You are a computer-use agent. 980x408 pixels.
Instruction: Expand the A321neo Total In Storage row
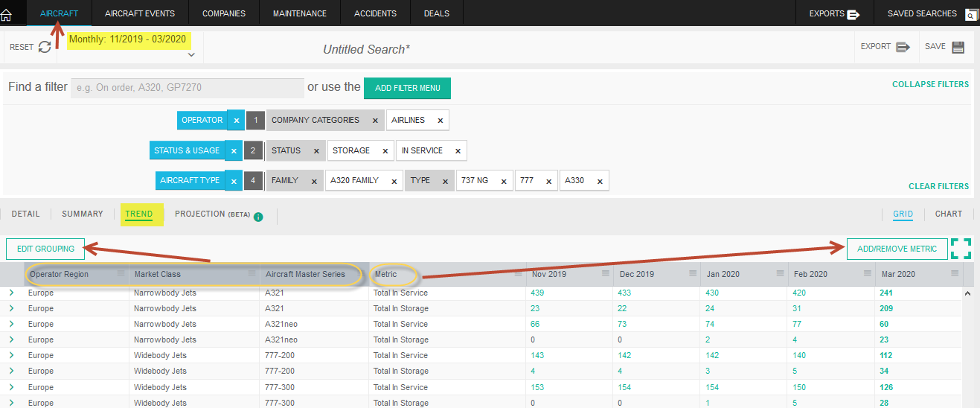[11, 340]
